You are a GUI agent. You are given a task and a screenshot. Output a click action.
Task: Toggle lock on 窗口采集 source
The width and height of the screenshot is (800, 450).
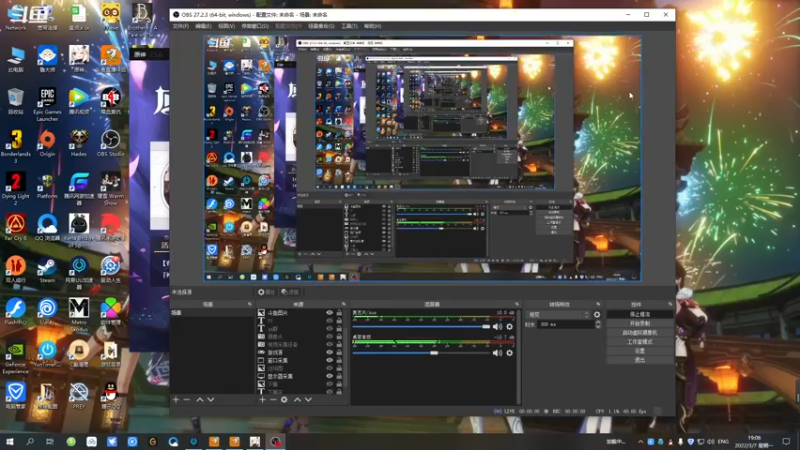tap(339, 360)
